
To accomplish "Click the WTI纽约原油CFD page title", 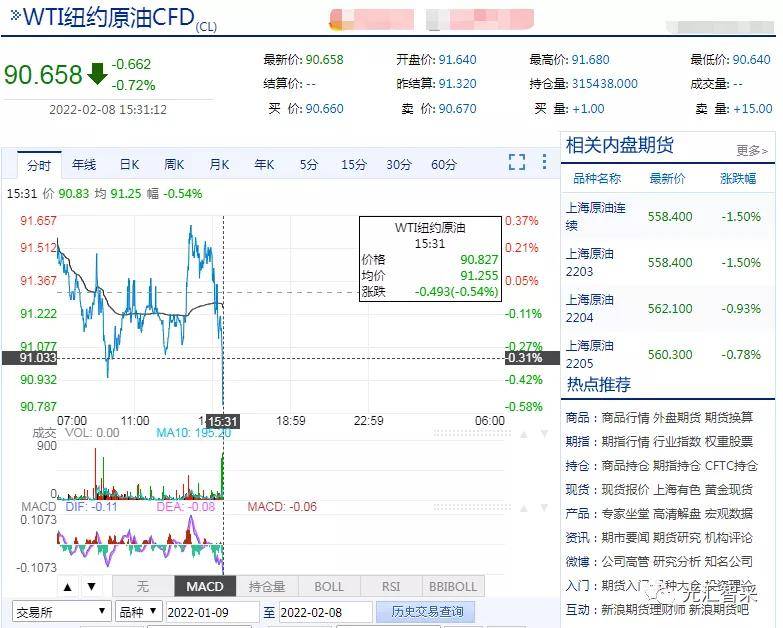I will click(x=109, y=17).
